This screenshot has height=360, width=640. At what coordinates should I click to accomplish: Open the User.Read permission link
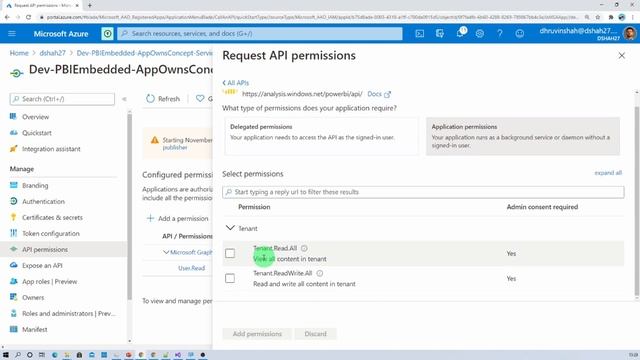tap(191, 268)
